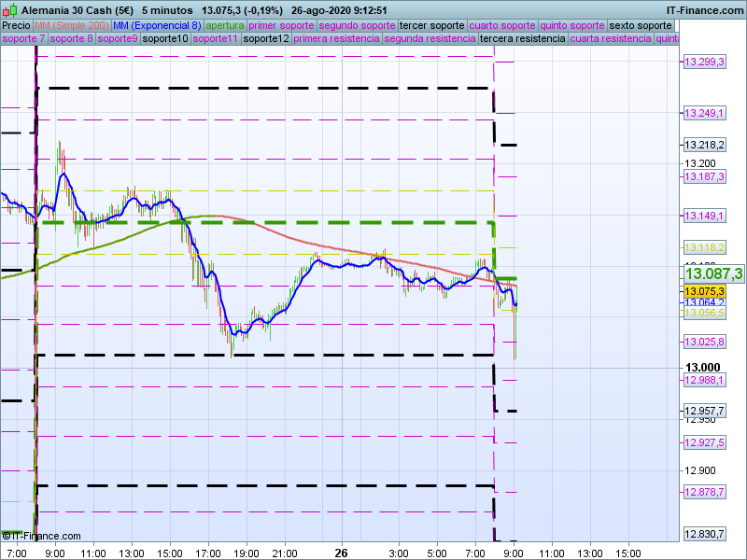Click the sexto soporte legend label
The width and height of the screenshot is (747, 560).
click(641, 25)
